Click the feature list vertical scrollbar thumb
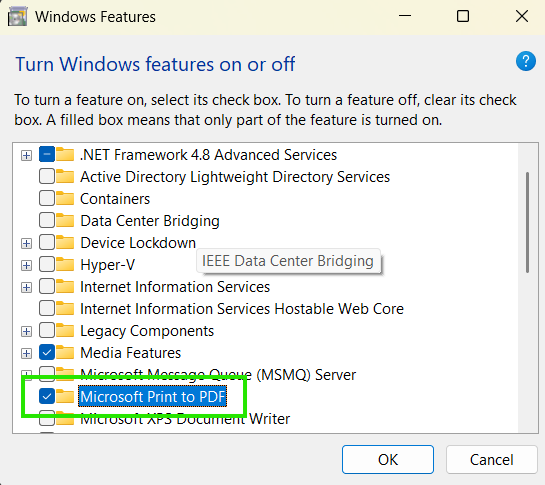Image resolution: width=545 pixels, height=485 pixels. pos(527,222)
